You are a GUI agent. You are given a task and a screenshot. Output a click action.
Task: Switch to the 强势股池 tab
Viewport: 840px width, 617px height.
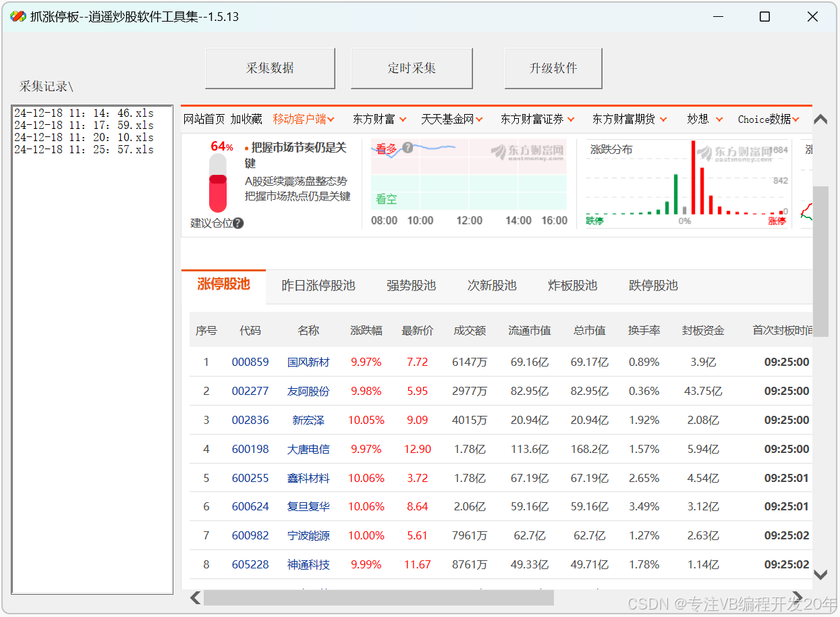[411, 286]
